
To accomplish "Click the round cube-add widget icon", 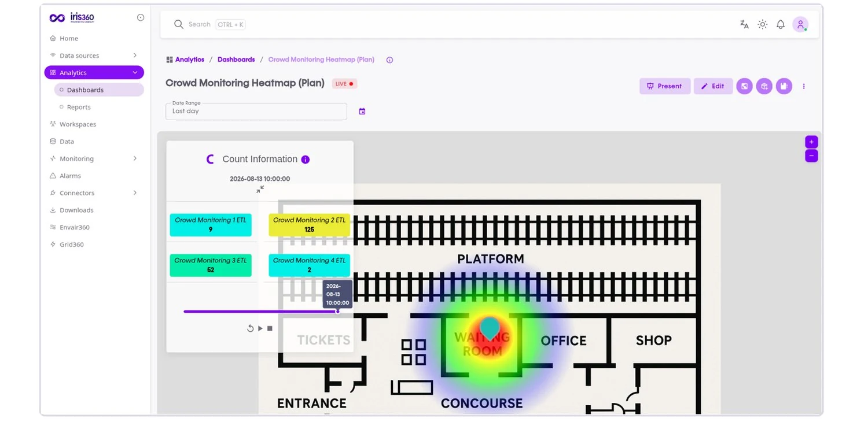I will tap(764, 86).
